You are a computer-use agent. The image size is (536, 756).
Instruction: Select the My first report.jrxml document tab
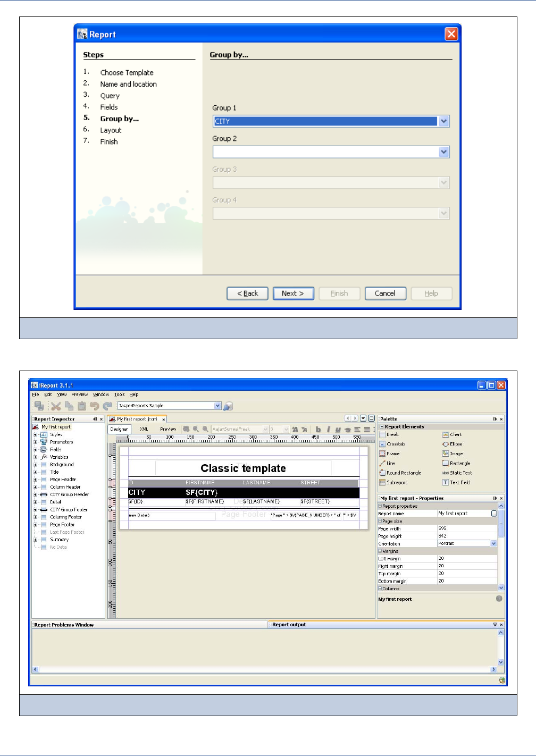coord(137,419)
